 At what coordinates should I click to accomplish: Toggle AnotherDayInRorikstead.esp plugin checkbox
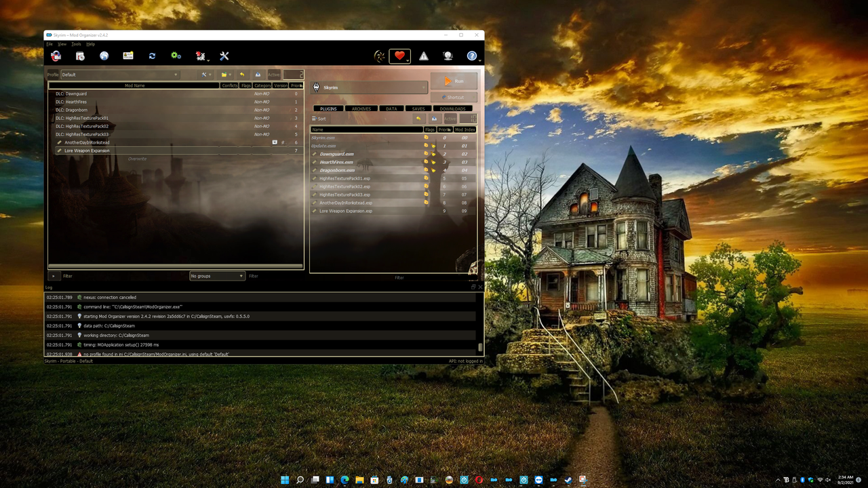[x=315, y=203]
